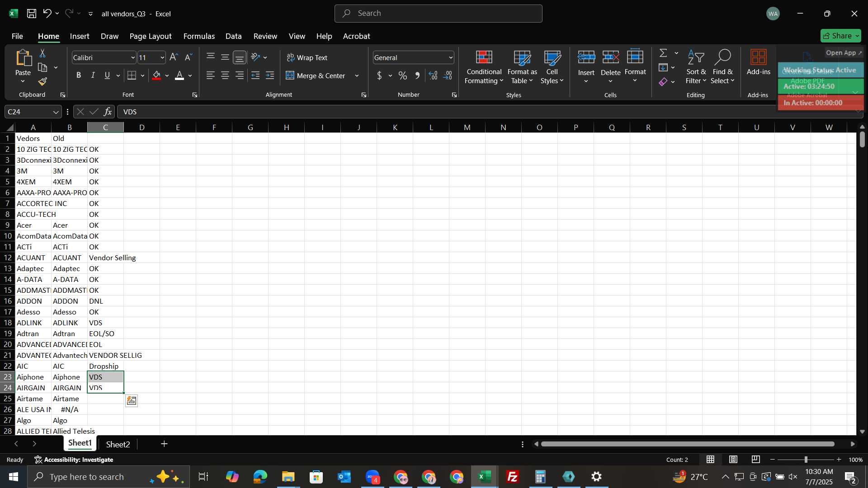This screenshot has height=488, width=868.
Task: Expand the Paste options arrow
Action: click(x=23, y=81)
